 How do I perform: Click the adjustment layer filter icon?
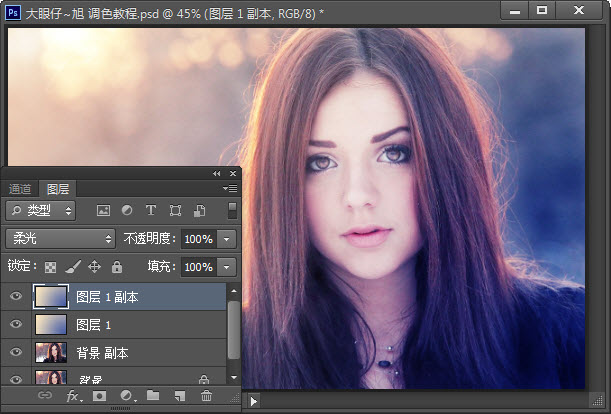click(127, 211)
